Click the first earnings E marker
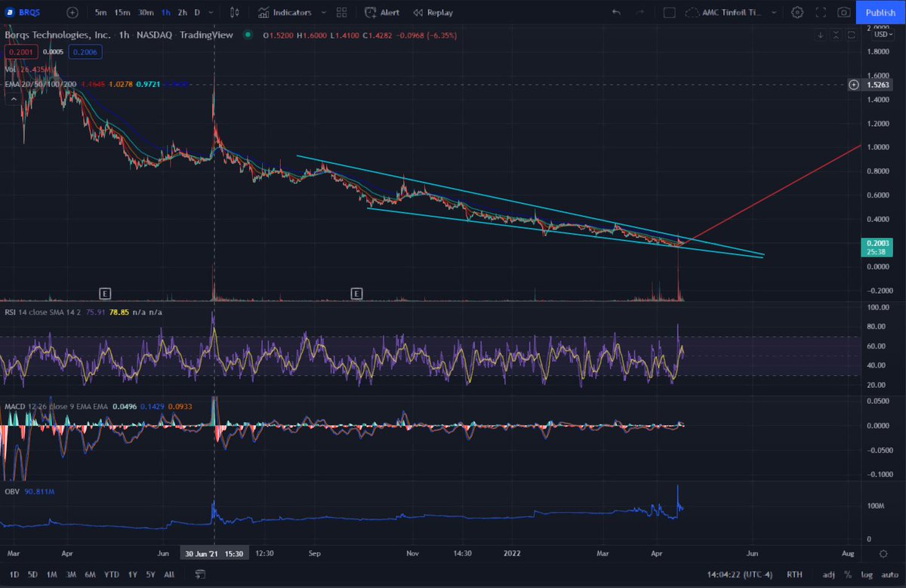 (106, 292)
